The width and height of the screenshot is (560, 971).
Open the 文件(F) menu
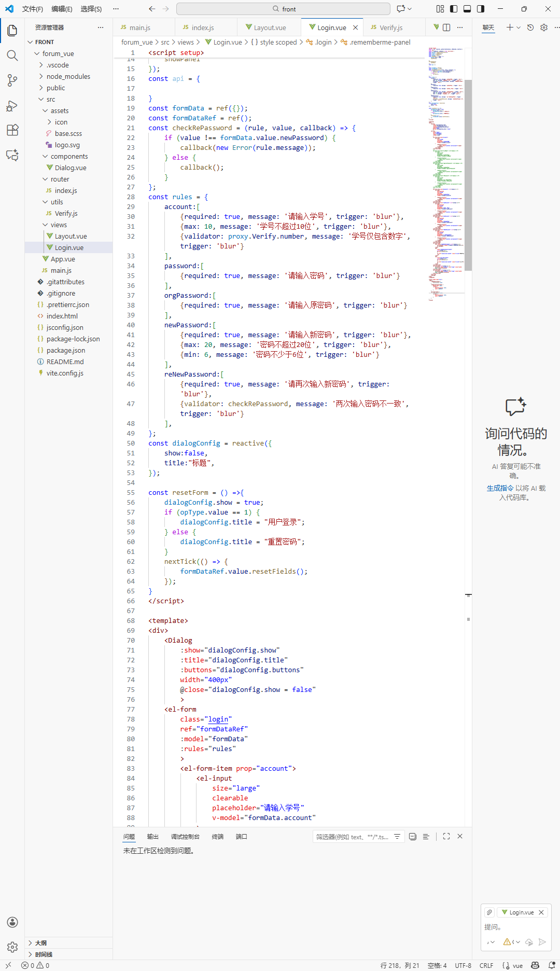click(32, 9)
